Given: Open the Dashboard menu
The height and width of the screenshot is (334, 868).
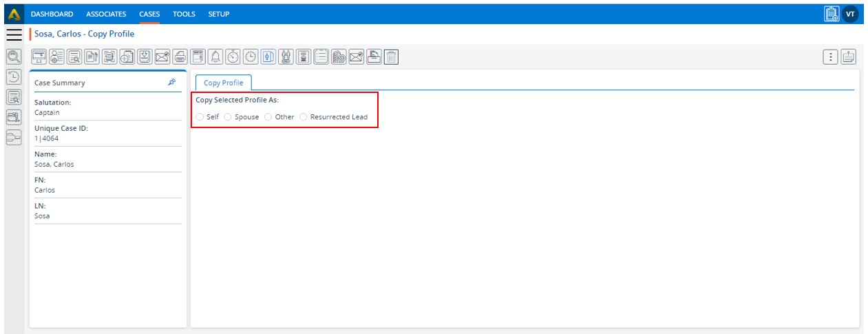Looking at the screenshot, I should (52, 14).
